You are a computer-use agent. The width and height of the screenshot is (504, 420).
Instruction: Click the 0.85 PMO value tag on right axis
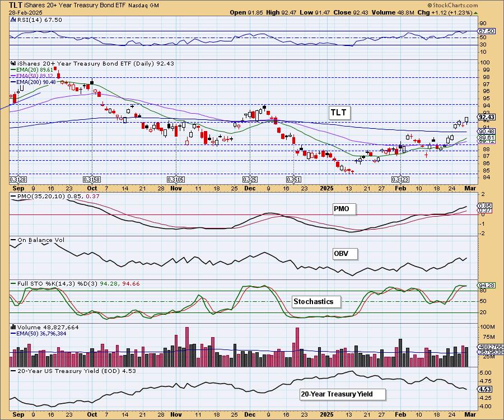point(485,206)
